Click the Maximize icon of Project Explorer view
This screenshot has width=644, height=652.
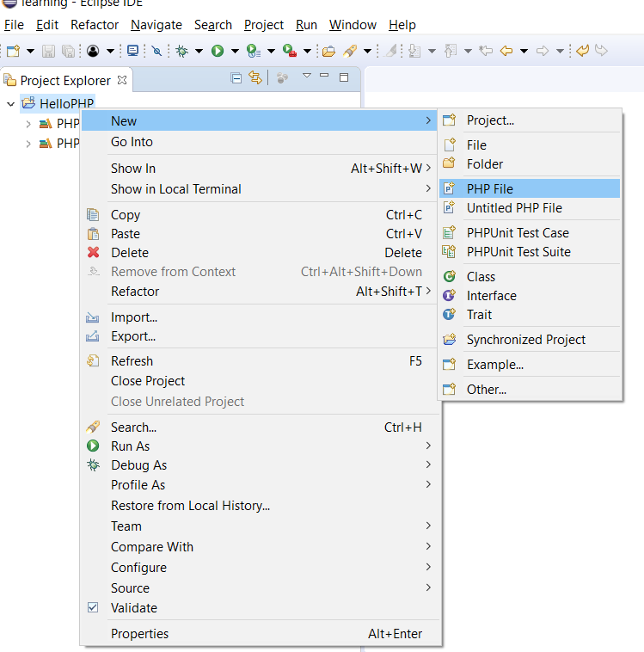344,77
